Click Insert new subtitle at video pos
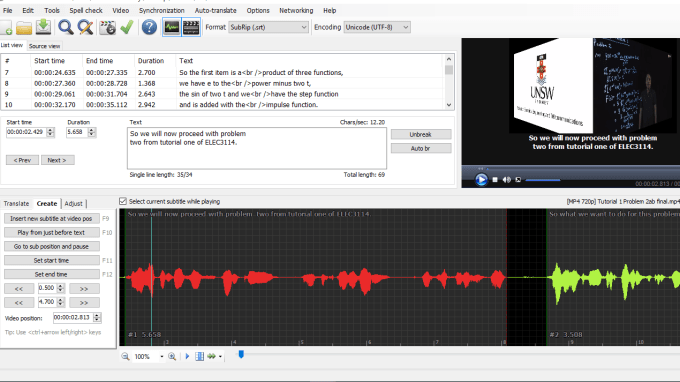This screenshot has height=382, width=680. coord(52,219)
